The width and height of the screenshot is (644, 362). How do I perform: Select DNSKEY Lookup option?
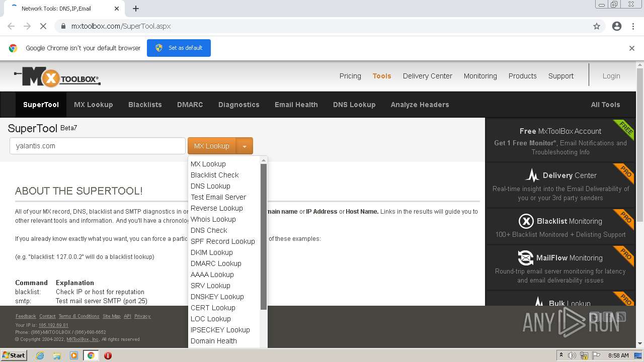217,297
